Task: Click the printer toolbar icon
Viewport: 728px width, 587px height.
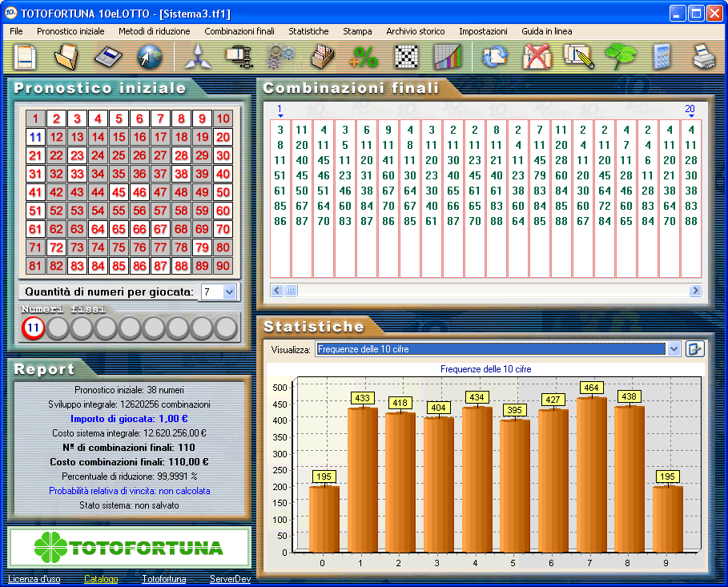Action: tap(704, 57)
